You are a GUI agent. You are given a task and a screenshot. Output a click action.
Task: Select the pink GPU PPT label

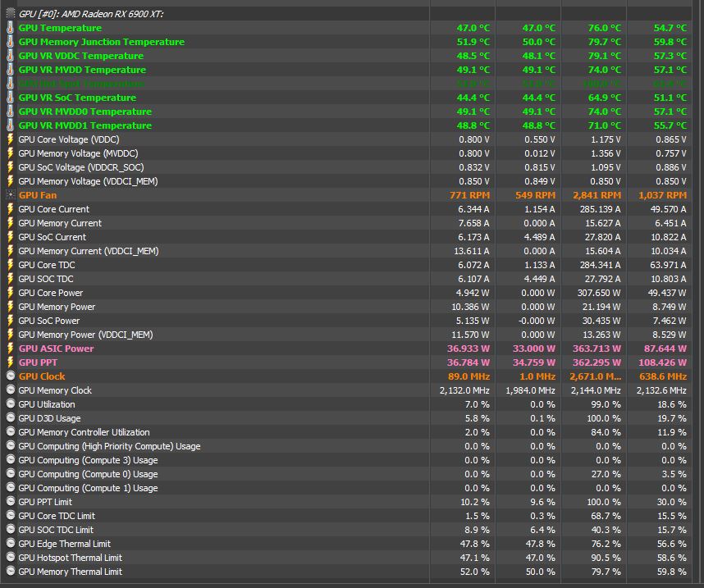pyautogui.click(x=38, y=362)
